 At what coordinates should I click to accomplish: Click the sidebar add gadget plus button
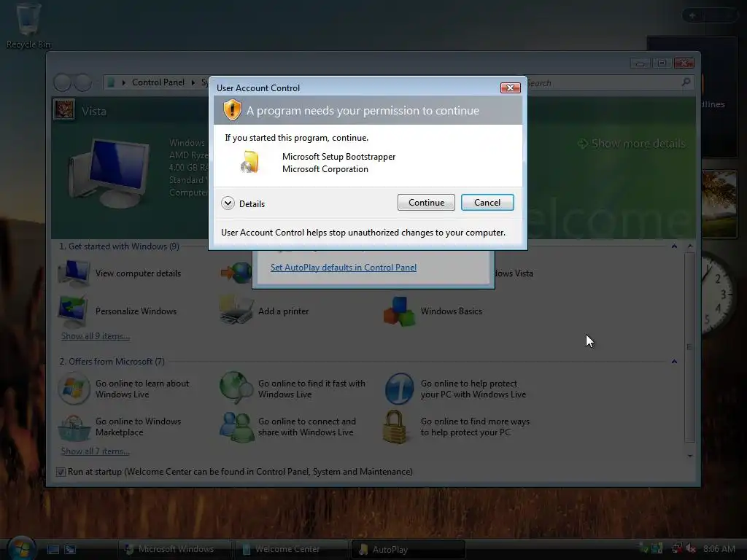point(692,16)
